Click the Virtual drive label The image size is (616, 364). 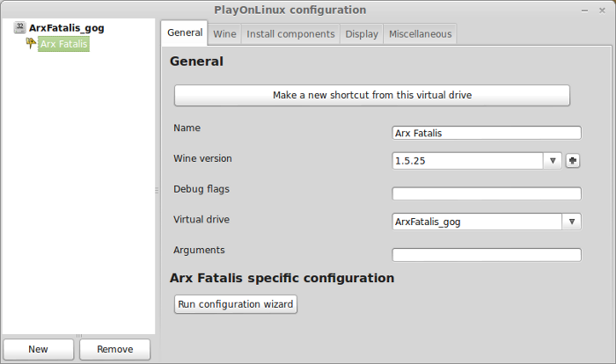202,220
